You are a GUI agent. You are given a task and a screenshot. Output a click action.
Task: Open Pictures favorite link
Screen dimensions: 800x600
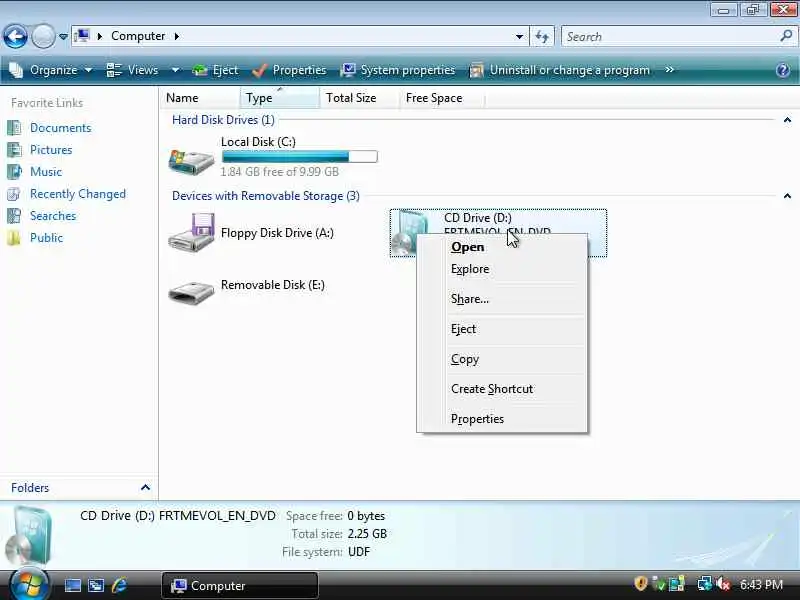51,149
